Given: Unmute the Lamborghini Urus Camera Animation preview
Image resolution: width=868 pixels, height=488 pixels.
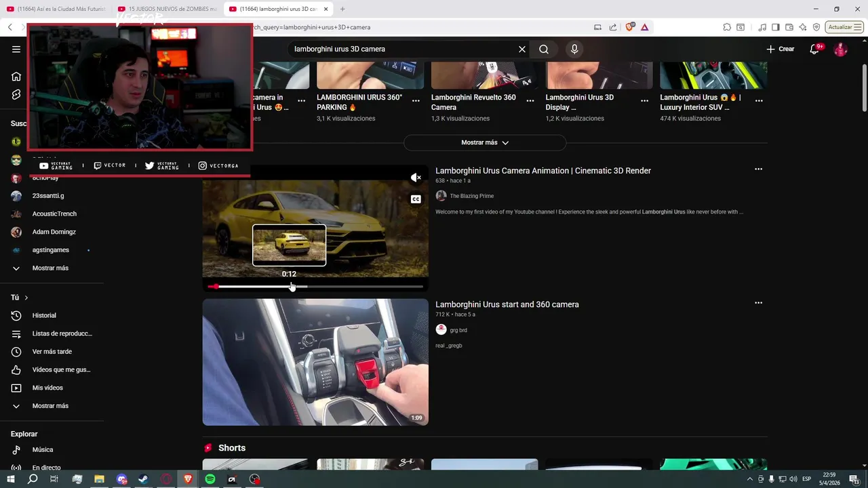Looking at the screenshot, I should (x=416, y=178).
